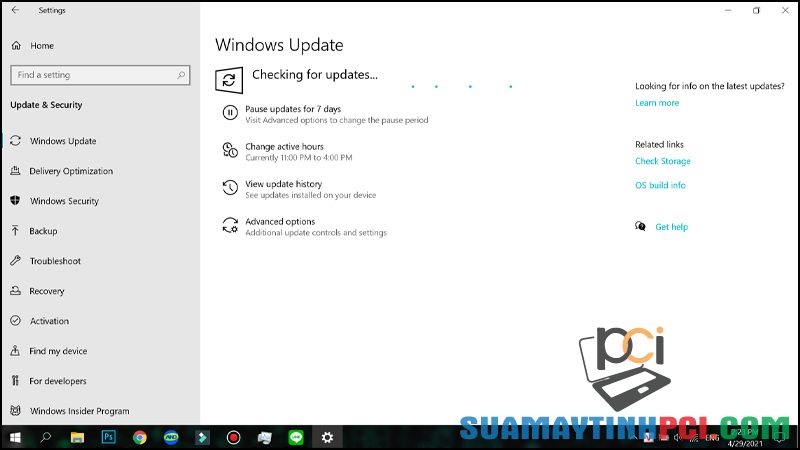Viewport: 800px width, 450px height.
Task: Follow the Learn more link
Action: 657,103
